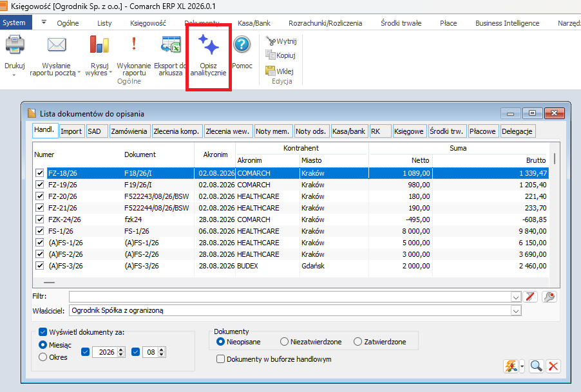581x392 pixels.
Task: Expand Drukuj dropdown arrow
Action: (14, 75)
